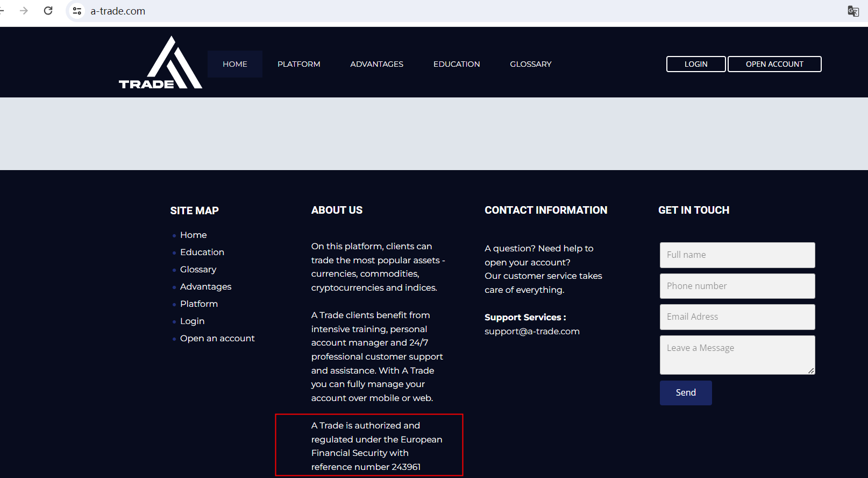Open the Home link in Site Map

click(194, 235)
